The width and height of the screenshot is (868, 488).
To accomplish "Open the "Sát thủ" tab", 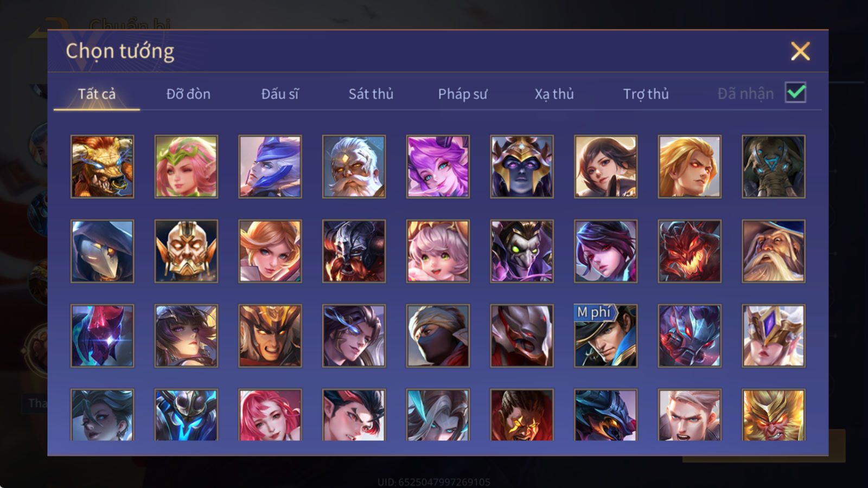I will (371, 94).
